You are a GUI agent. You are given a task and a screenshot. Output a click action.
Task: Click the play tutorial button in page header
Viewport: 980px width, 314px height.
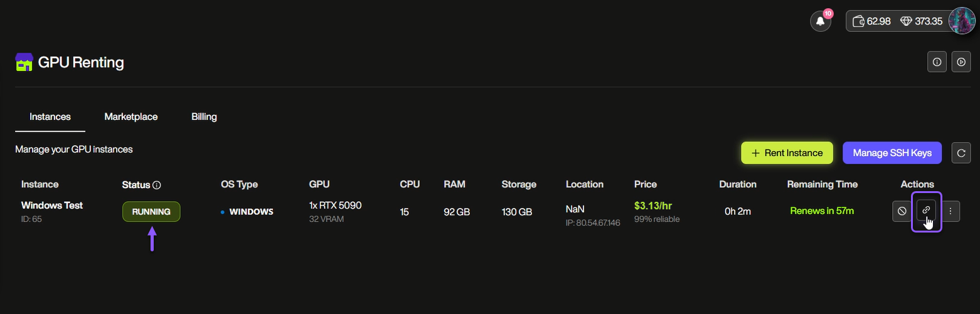point(961,62)
